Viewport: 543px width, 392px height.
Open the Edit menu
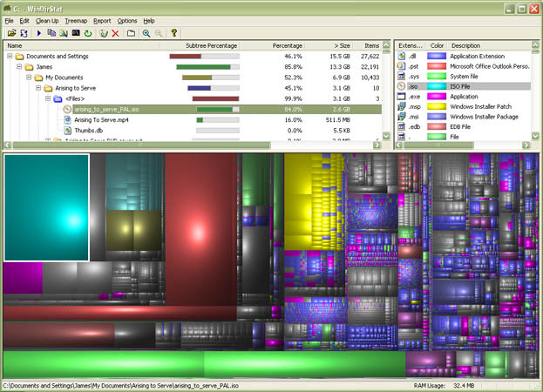(24, 21)
